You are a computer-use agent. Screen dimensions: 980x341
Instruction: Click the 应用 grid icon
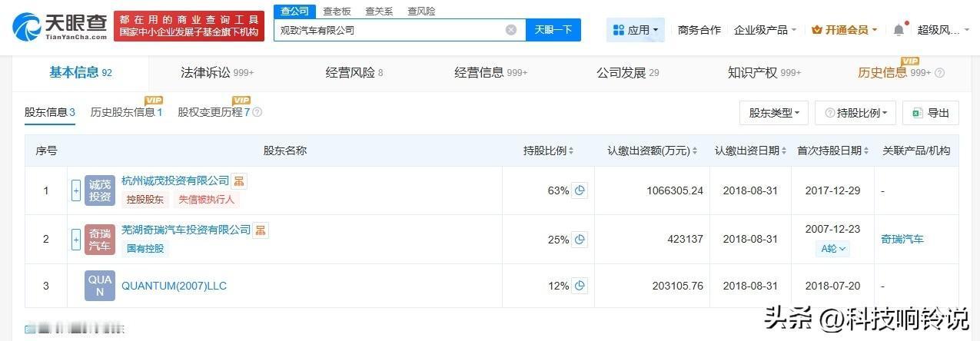pos(619,30)
